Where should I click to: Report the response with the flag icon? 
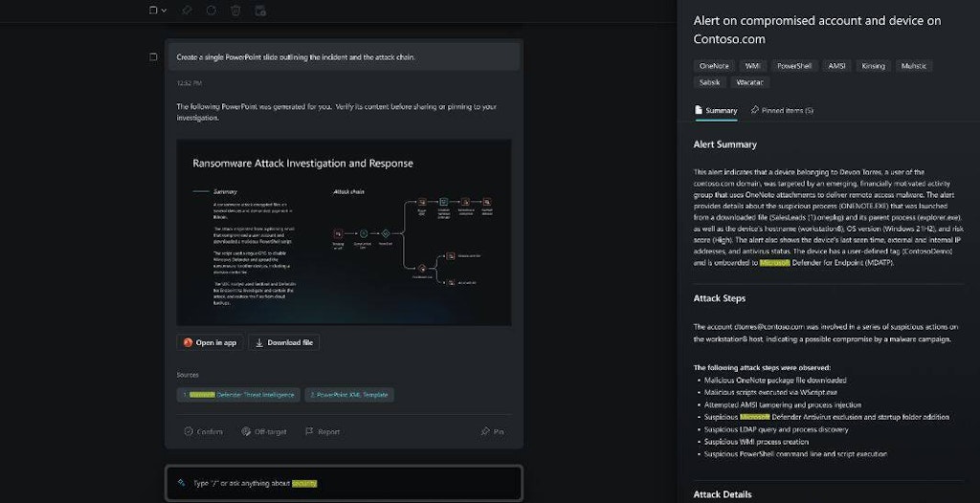click(323, 432)
